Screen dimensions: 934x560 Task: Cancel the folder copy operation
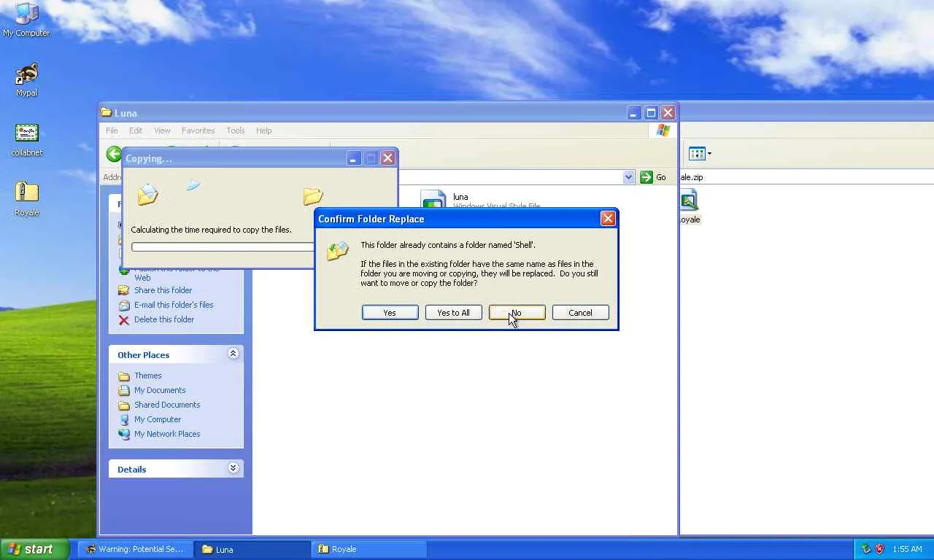click(581, 313)
